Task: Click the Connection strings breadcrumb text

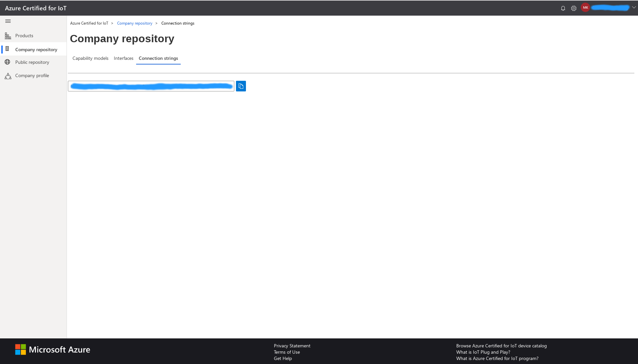Action: 178,23
